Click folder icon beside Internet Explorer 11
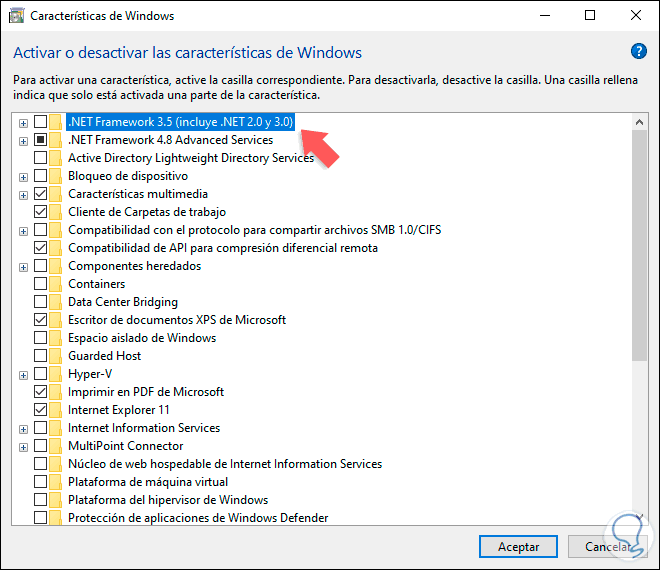Screen dimensions: 660x570 [x=55, y=410]
